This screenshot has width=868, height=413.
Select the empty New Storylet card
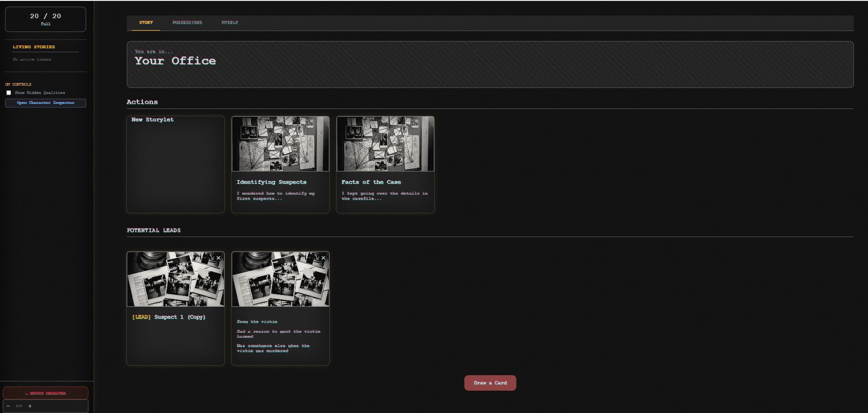(x=175, y=164)
